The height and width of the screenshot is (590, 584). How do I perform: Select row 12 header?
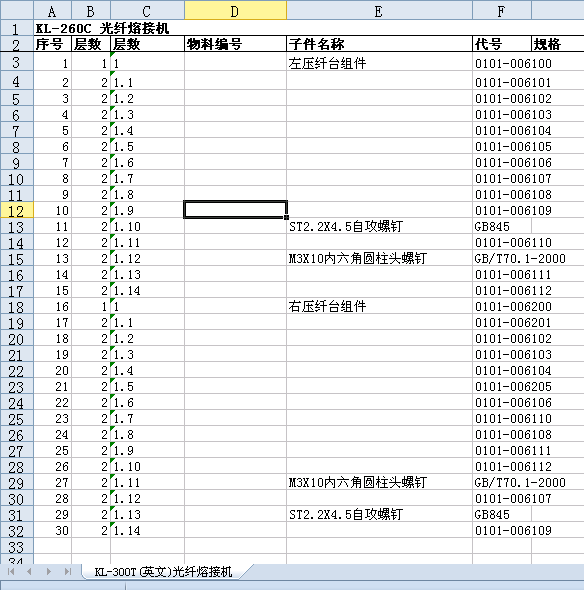tap(17, 210)
